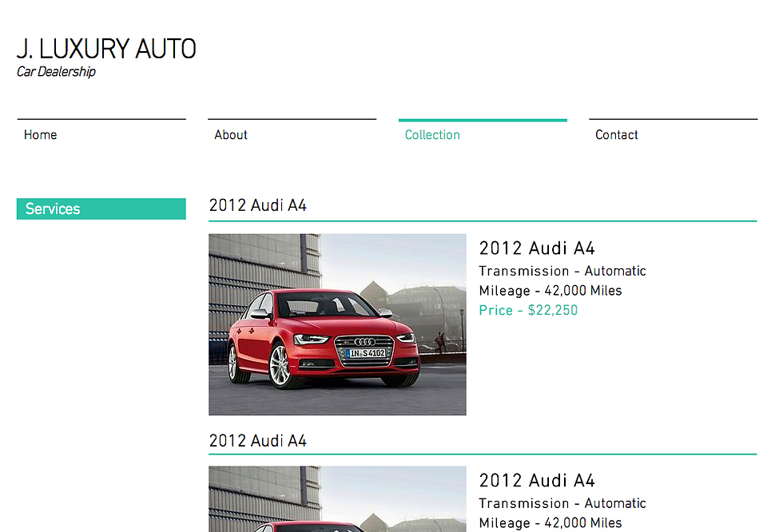This screenshot has height=532, width=783.
Task: Select 'Mileage - 42,000 Miles' in second listing
Action: click(x=550, y=522)
